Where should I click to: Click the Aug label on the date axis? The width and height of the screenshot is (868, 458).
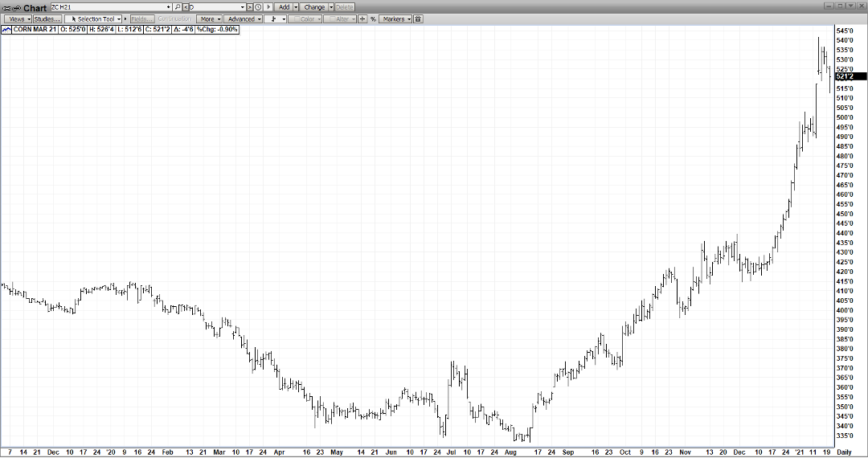pyautogui.click(x=510, y=452)
